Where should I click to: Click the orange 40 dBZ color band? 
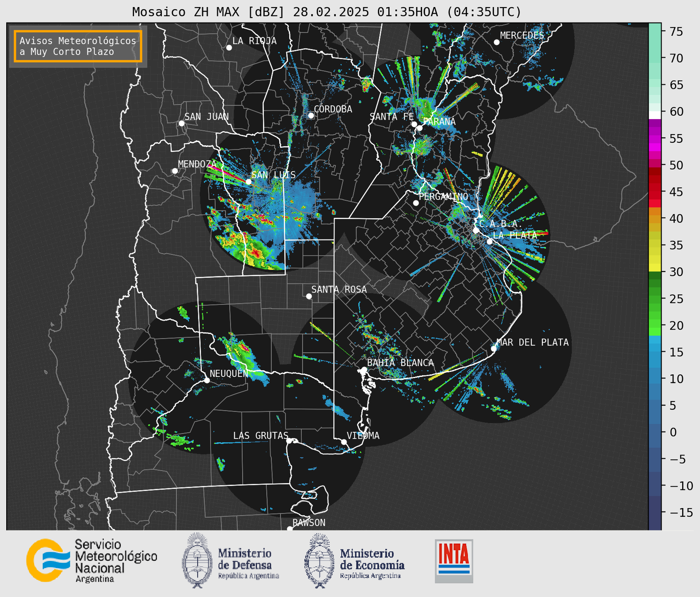pyautogui.click(x=655, y=218)
